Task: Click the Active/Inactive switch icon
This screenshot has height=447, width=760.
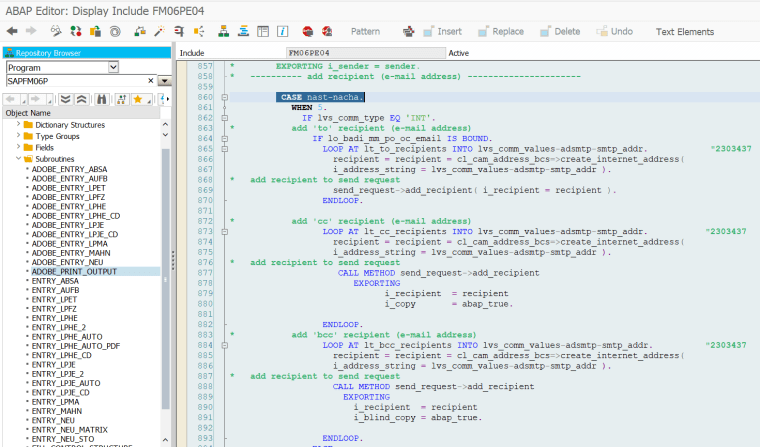Action: pos(76,32)
